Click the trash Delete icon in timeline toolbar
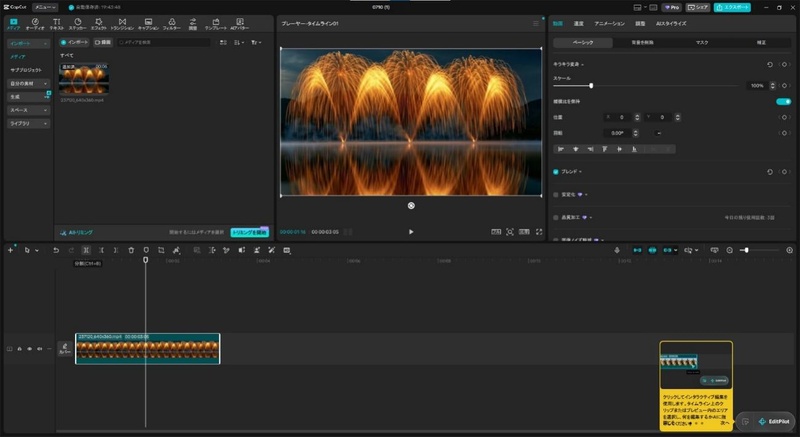This screenshot has width=800, height=437. (131, 250)
